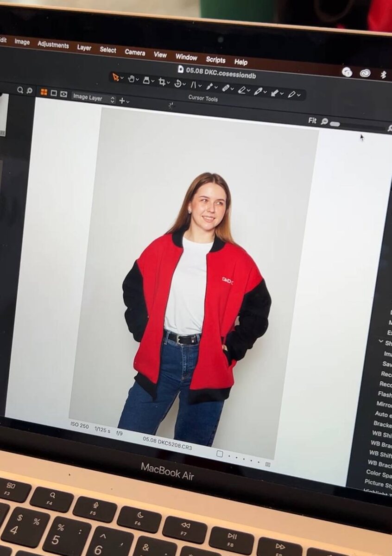Screen dimensions: 392x556
Task: Click '1/125 s' shutter speed readout
Action: (102, 429)
